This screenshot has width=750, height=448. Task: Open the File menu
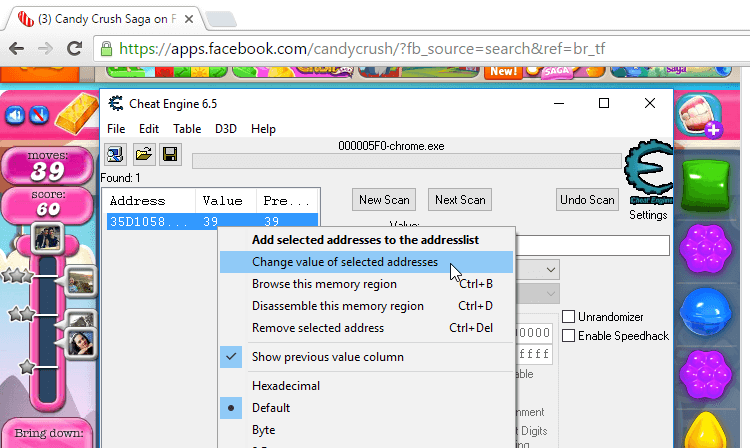(116, 129)
